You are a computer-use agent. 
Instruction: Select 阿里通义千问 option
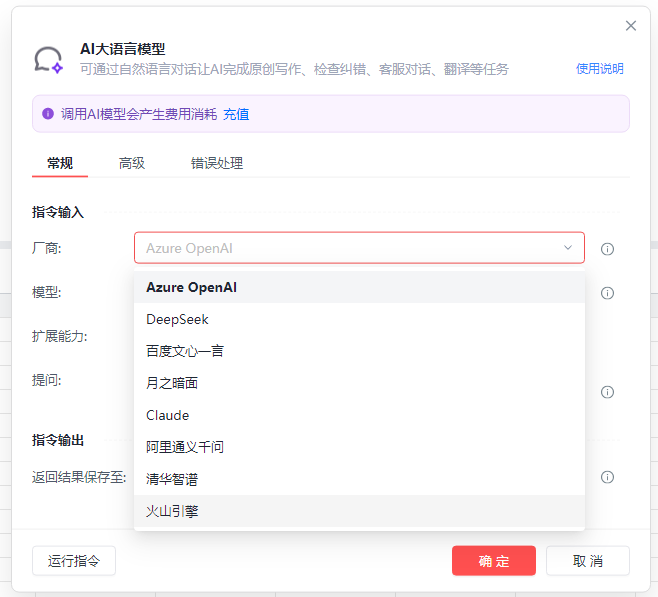(x=359, y=447)
